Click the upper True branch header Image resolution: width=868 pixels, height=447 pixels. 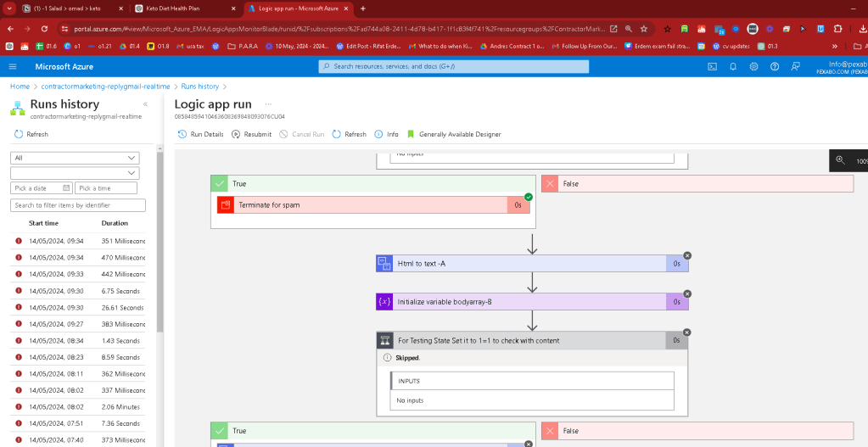point(373,184)
